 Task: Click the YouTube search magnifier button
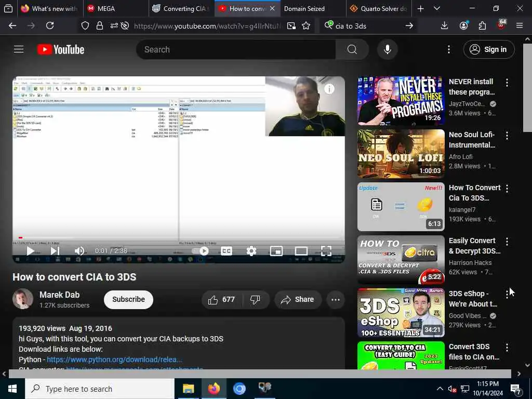tap(352, 49)
